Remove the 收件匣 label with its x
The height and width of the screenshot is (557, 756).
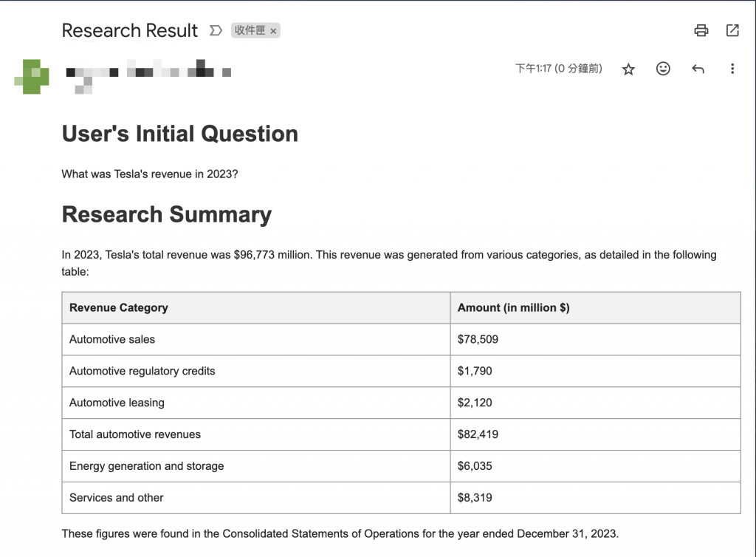click(273, 31)
